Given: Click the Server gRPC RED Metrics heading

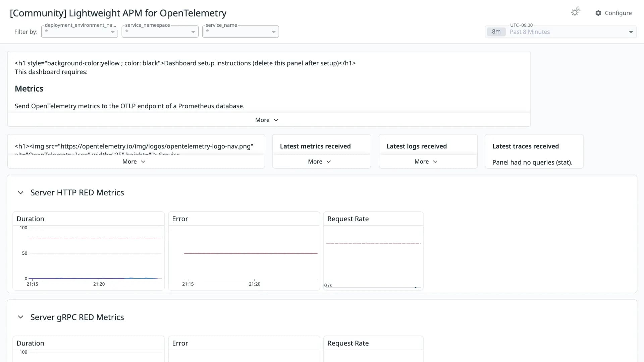Looking at the screenshot, I should click(x=77, y=317).
